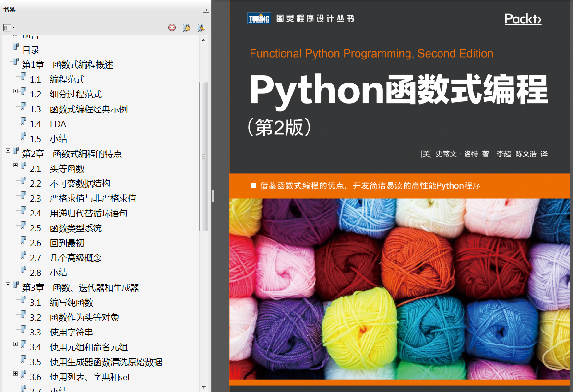Click the Packt logo on the cover
This screenshot has height=392, width=573.
[523, 19]
